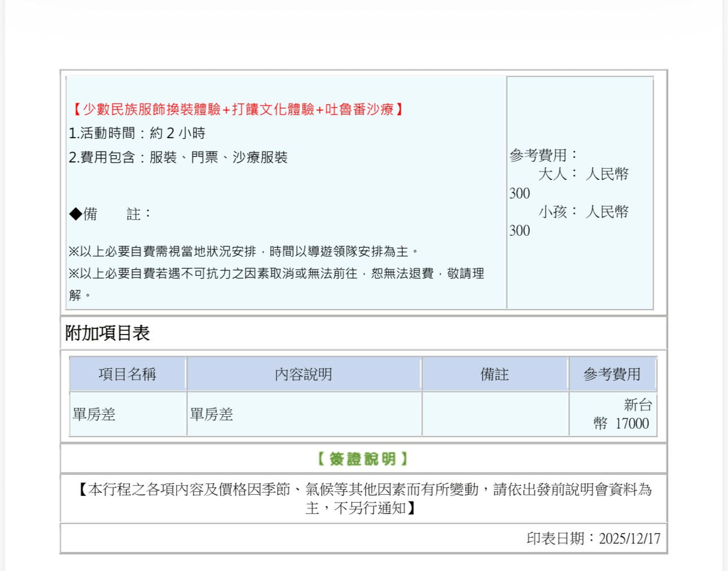Click the note about 不可抗力之因素取消

(276, 274)
